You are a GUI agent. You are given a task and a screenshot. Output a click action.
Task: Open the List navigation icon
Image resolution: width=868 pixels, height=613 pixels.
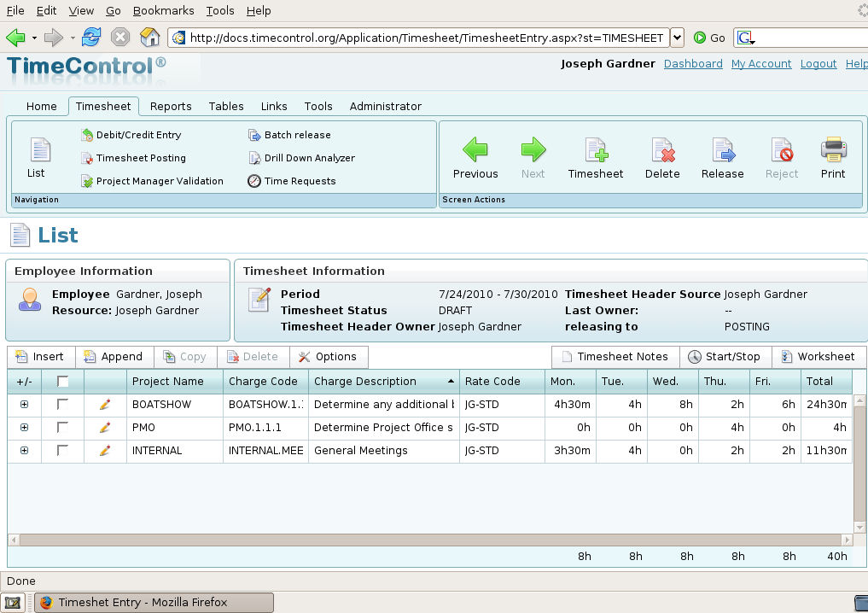38,158
